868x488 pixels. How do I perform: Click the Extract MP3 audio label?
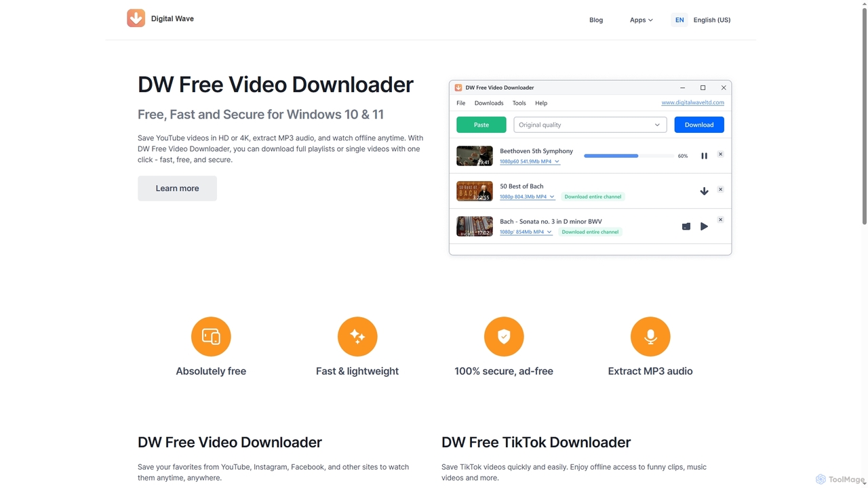(x=650, y=371)
